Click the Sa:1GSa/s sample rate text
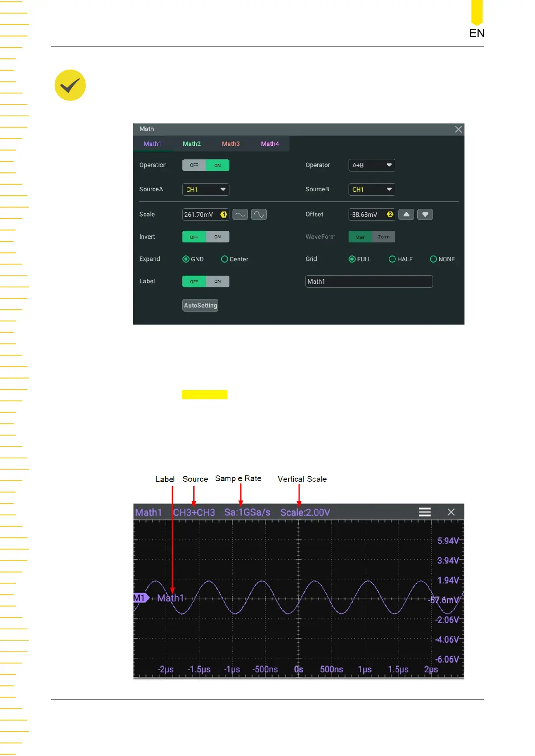The height and width of the screenshot is (756, 535). (x=248, y=513)
